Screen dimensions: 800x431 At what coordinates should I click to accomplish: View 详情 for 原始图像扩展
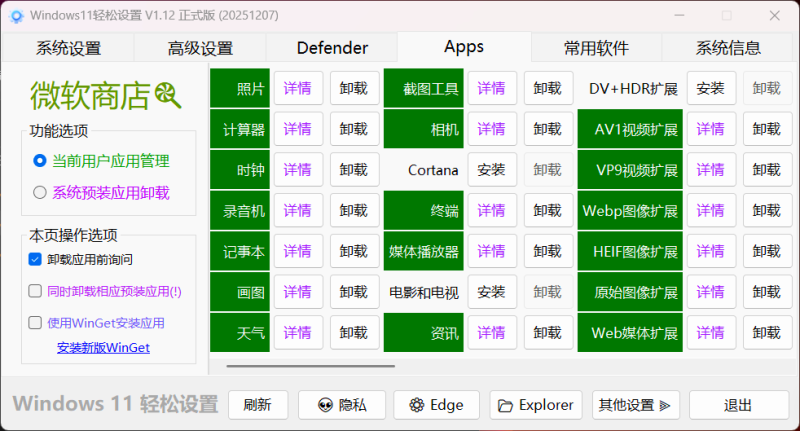711,292
